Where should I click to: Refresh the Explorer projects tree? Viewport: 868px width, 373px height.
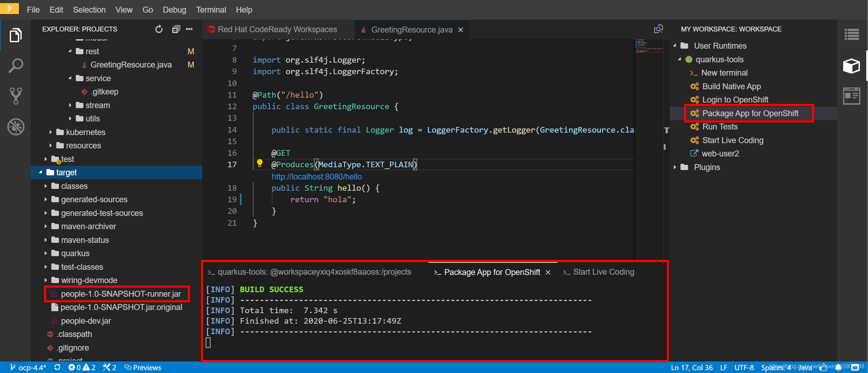pos(159,29)
